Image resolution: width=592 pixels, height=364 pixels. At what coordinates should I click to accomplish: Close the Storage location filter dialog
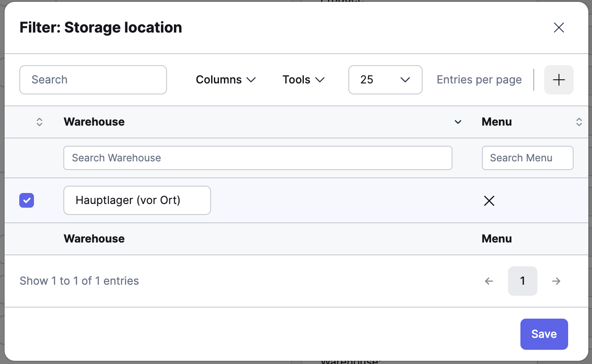point(558,28)
